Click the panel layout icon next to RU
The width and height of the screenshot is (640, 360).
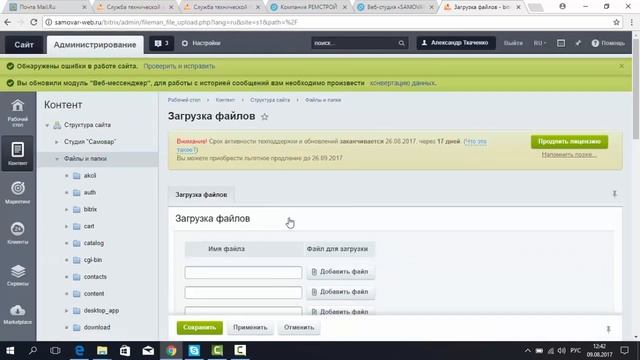click(x=561, y=43)
